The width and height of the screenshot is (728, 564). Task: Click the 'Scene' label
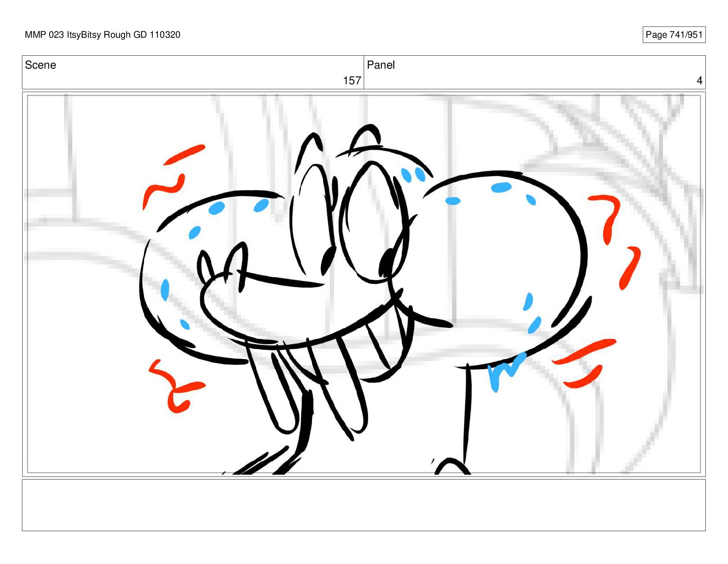pos(40,65)
